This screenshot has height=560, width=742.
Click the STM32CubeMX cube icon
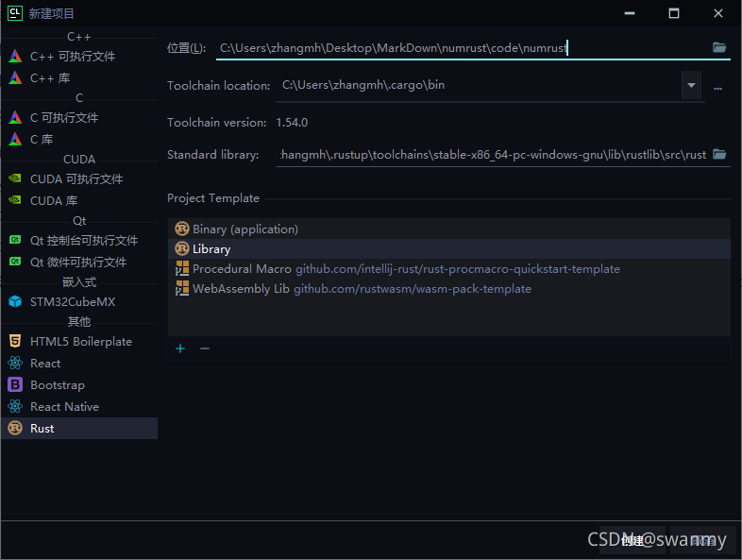[15, 301]
